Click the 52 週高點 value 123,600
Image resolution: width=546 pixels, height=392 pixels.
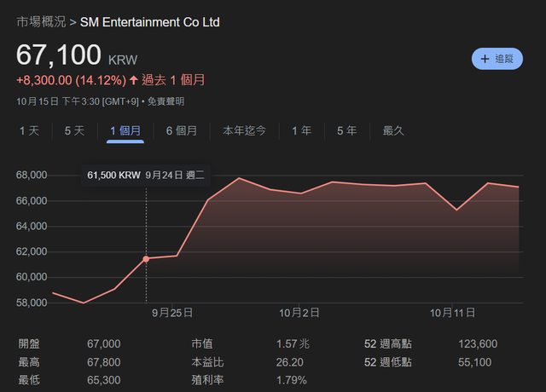point(478,344)
